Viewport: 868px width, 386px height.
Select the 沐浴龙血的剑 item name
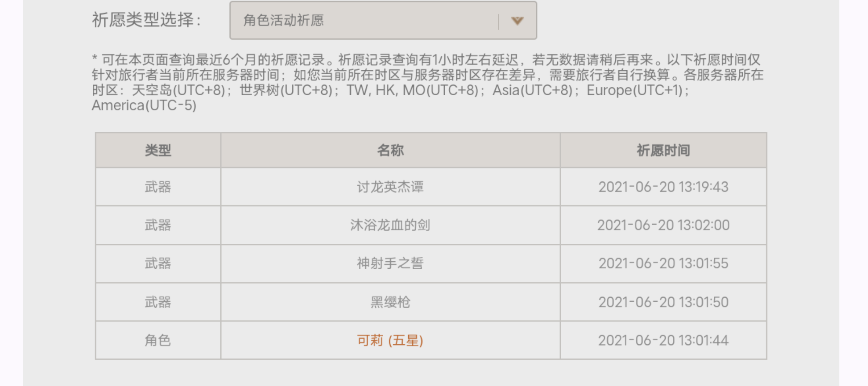[390, 225]
